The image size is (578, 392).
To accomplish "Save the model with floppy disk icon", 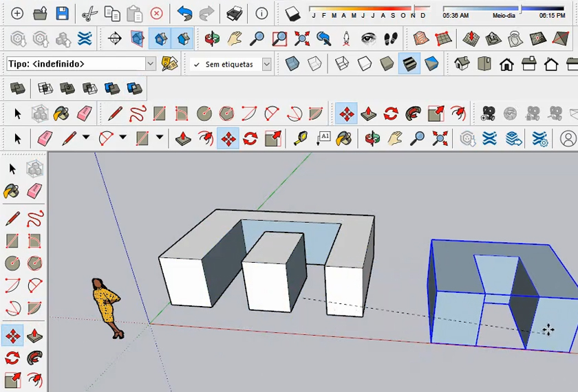I will [62, 13].
